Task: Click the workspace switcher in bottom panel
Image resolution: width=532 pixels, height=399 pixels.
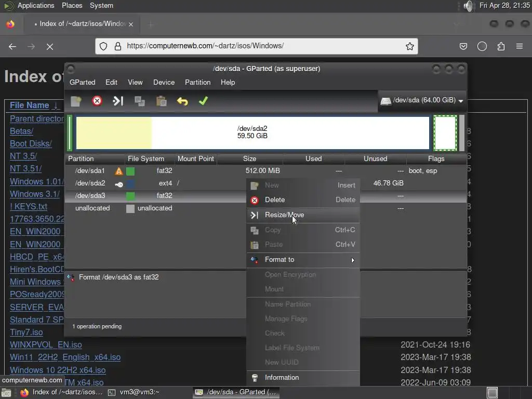Action: pyautogui.click(x=493, y=393)
